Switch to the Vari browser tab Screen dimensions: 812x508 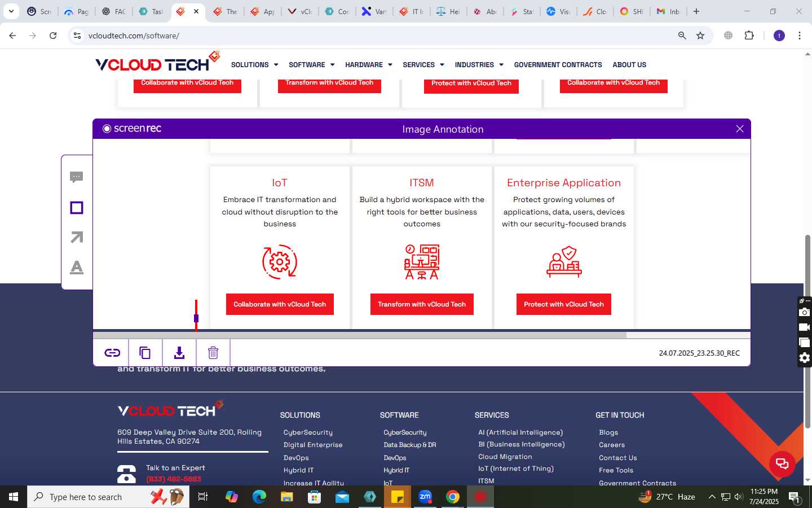tap(374, 11)
